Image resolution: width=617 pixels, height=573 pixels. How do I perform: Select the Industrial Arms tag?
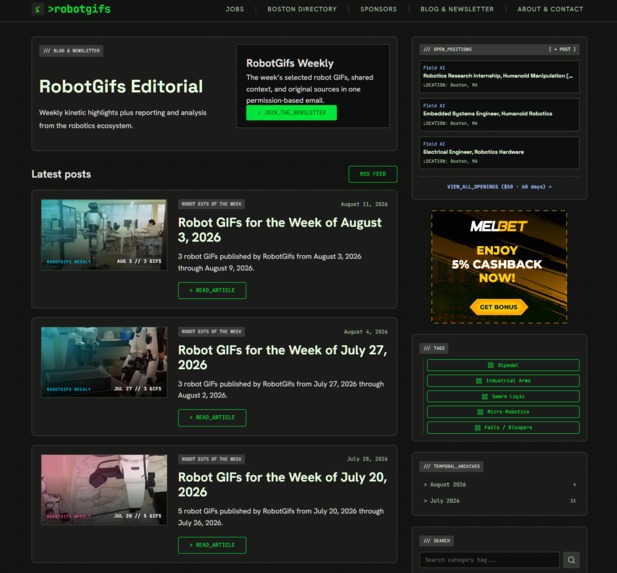(x=503, y=381)
